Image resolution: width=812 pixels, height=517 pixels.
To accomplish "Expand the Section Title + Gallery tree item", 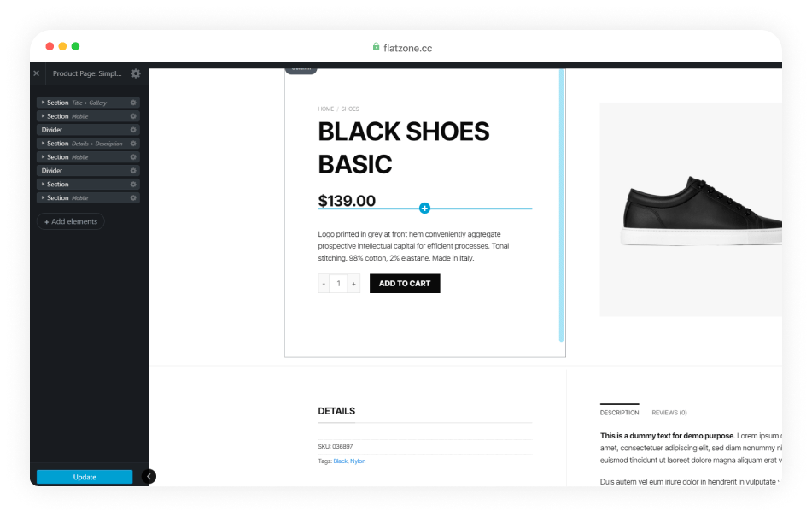I will point(43,103).
